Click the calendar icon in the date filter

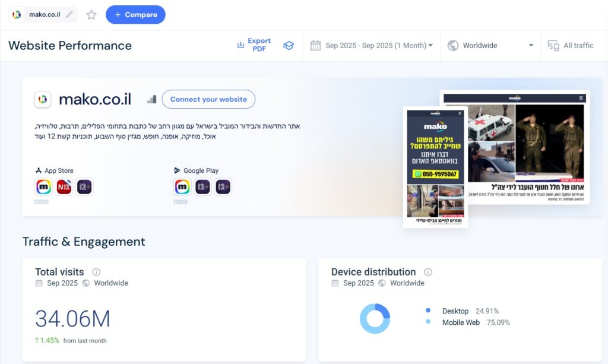pos(315,45)
